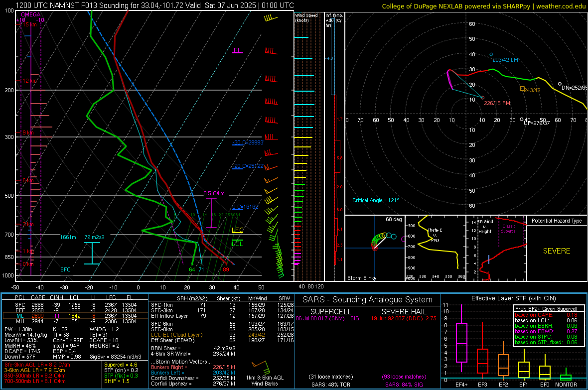Select the MU parcel row
The image size is (588, 390).
(x=75, y=321)
